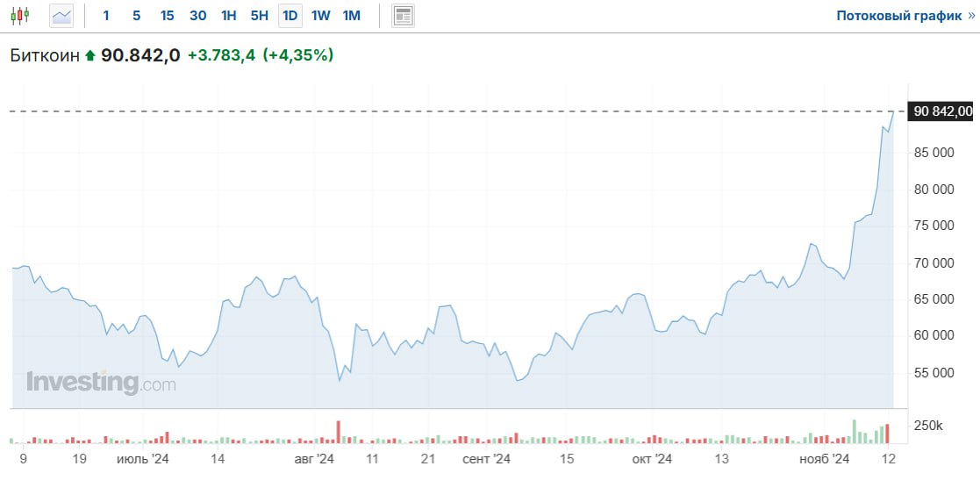Screen dimensions: 980x502
Task: Switch to candlestick chart type
Action: 19,16
